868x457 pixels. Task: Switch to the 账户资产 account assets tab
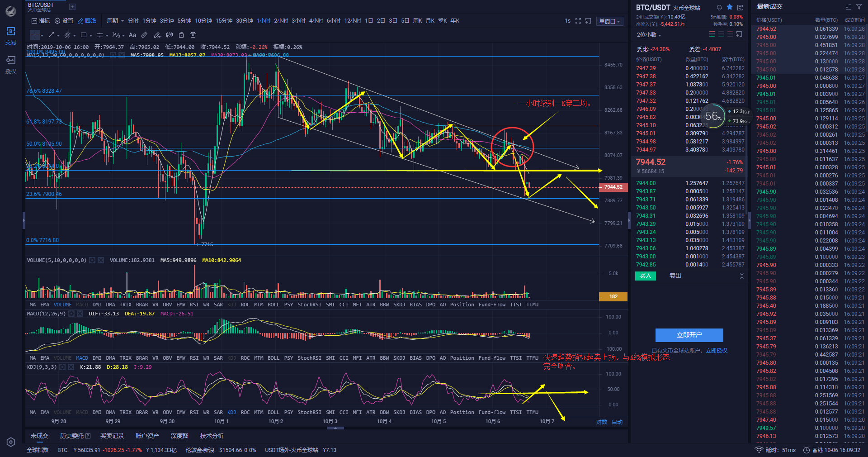(147, 436)
